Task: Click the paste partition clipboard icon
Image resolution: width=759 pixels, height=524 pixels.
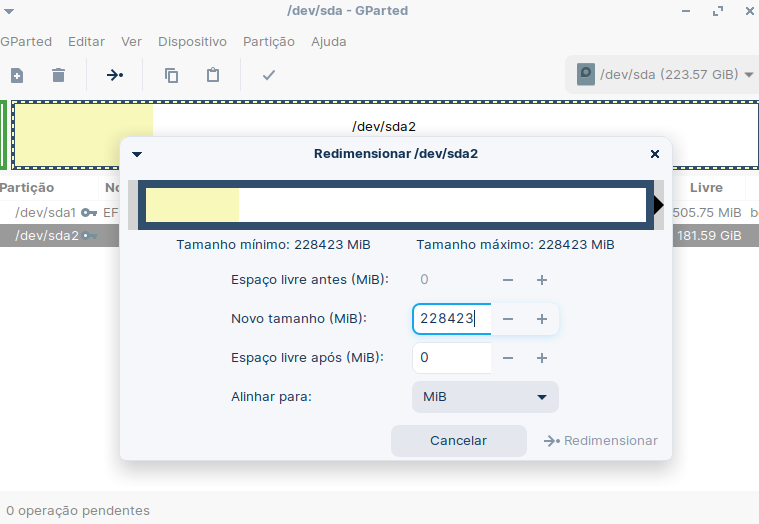Action: (x=213, y=75)
